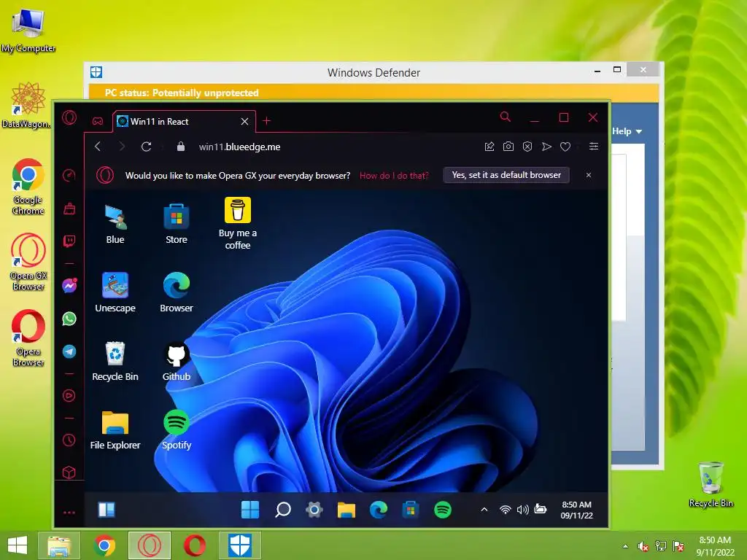Open the GX Cleaner sidebar icon

[x=69, y=208]
